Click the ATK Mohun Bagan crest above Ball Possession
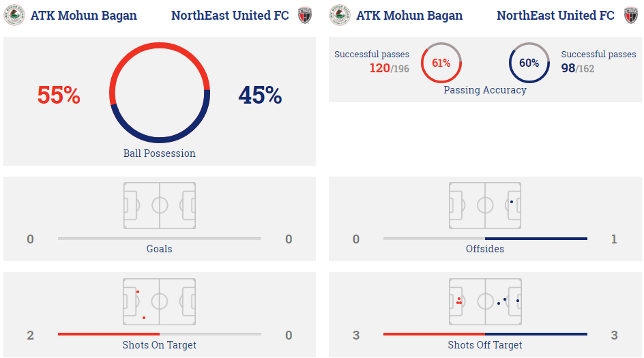This screenshot has width=644, height=358. pyautogui.click(x=14, y=15)
